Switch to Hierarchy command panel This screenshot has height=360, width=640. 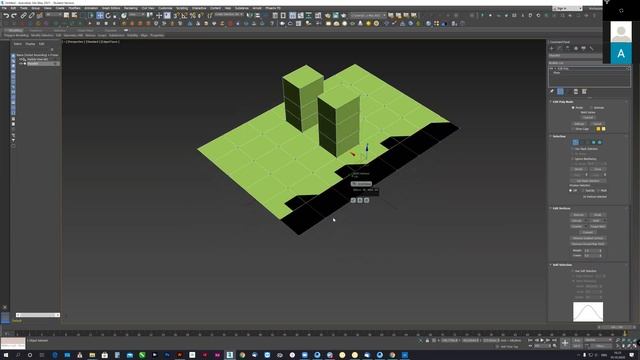click(x=567, y=49)
